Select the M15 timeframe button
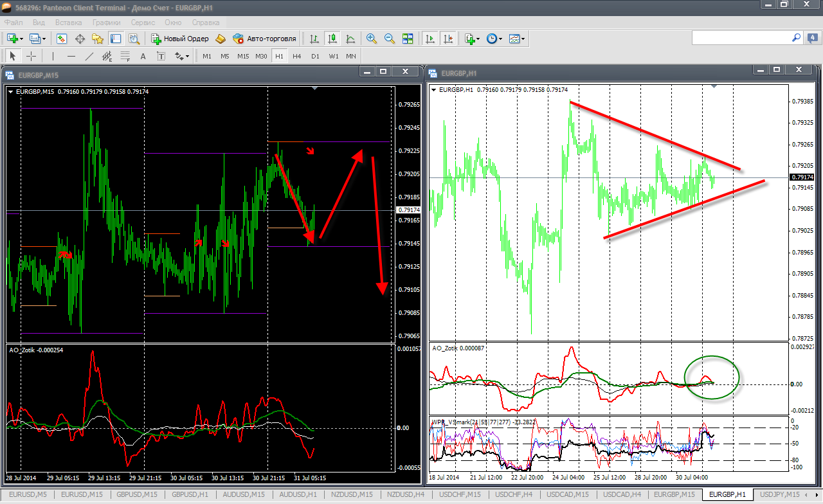Image resolution: width=823 pixels, height=504 pixels. click(243, 56)
